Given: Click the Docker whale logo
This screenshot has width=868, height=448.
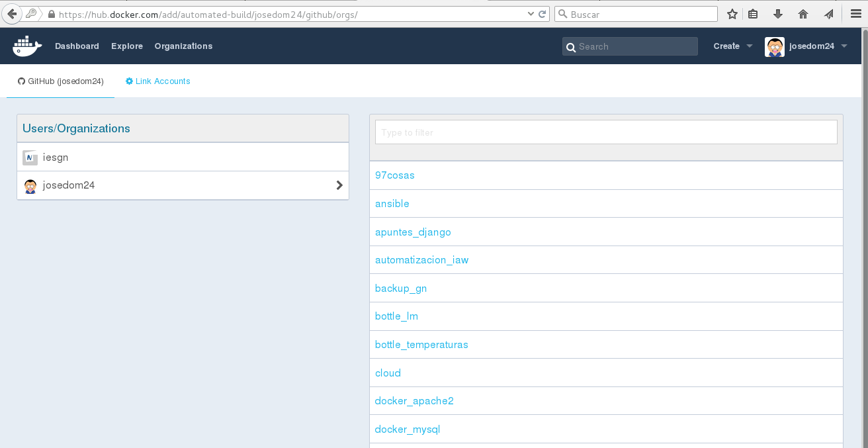Looking at the screenshot, I should (x=27, y=46).
